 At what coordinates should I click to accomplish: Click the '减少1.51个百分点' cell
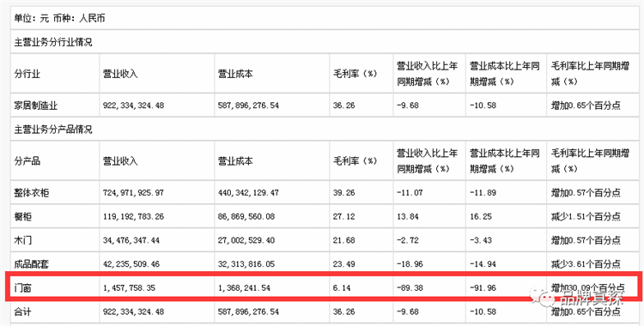pyautogui.click(x=586, y=216)
